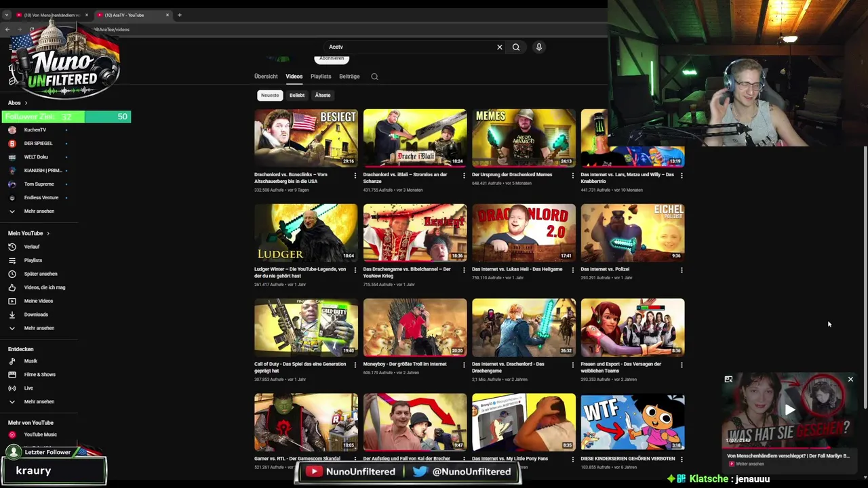Open Das Drachengame vs. Bibelchannel title
Image resolution: width=868 pixels, height=488 pixels.
407,272
